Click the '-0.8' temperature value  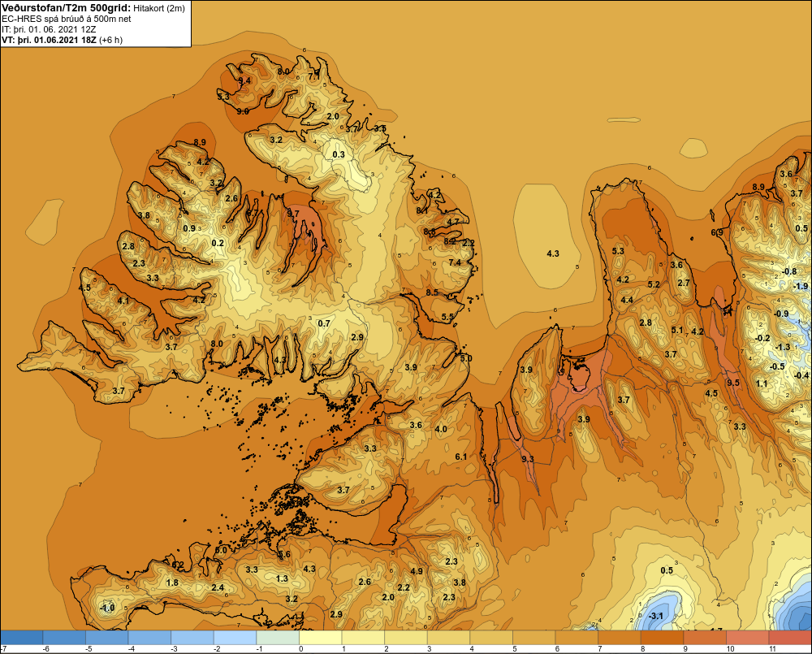click(x=789, y=272)
